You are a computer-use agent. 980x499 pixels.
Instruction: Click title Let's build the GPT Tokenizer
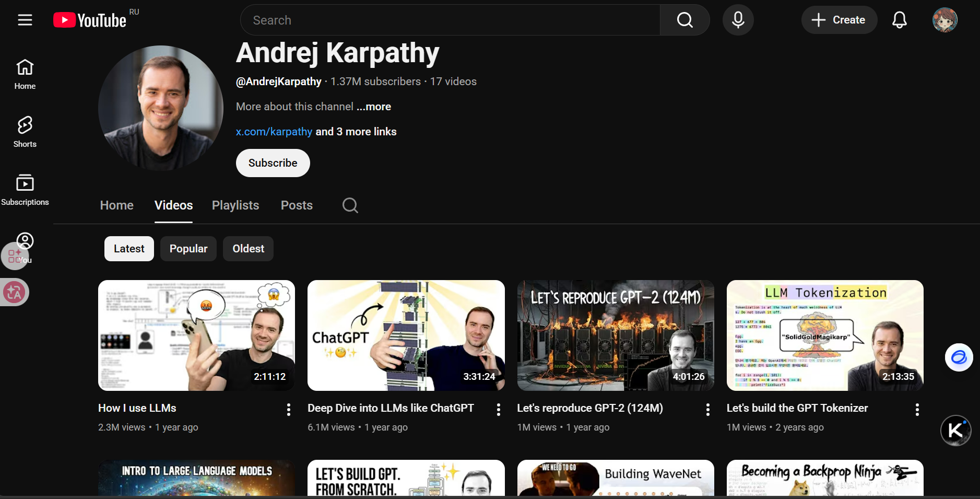[797, 408]
